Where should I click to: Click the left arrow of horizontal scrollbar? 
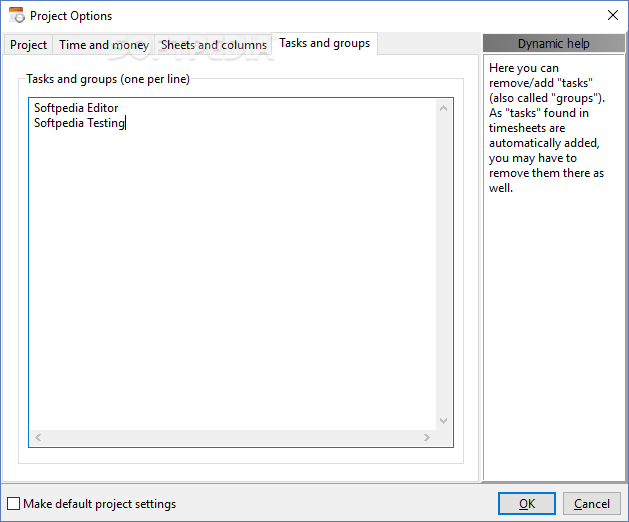38,437
